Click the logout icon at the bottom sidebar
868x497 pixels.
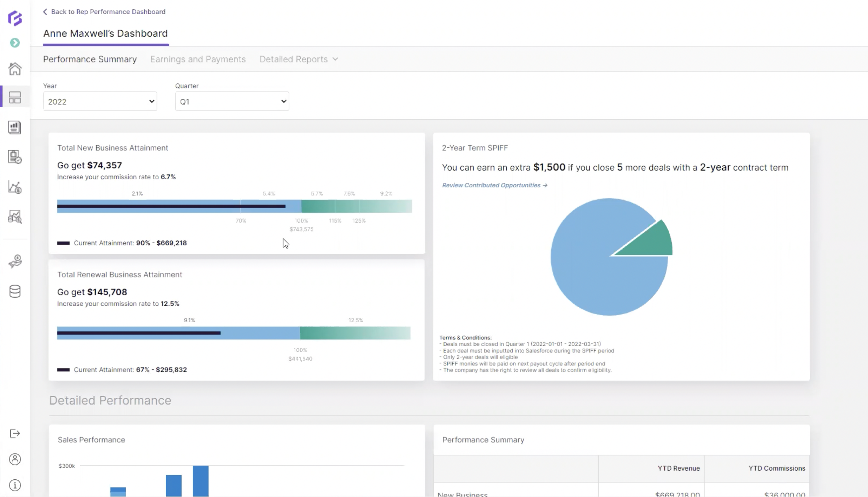(x=14, y=433)
